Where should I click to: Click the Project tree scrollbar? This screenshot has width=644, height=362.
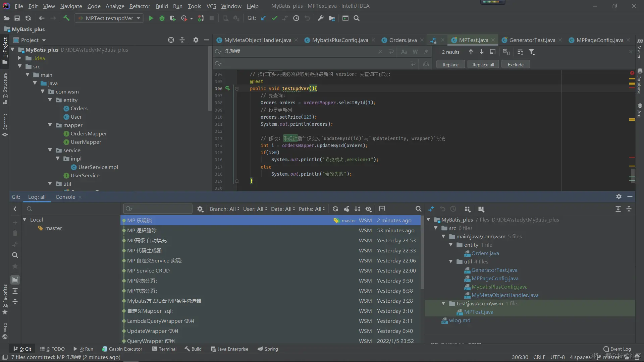coord(210,79)
